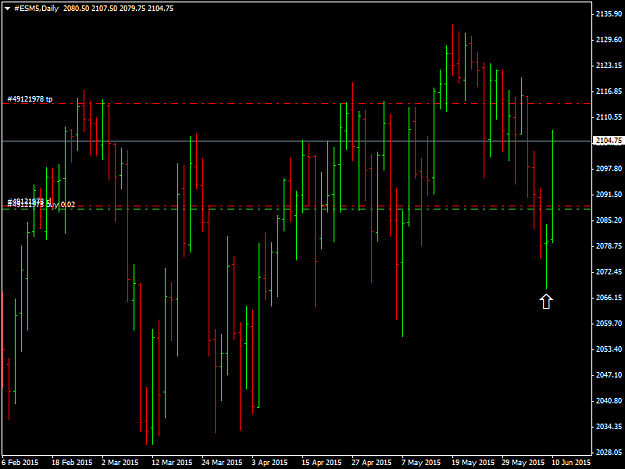Click the 15 Apr 2015 date label
Image resolution: width=625 pixels, height=469 pixels.
point(321,463)
